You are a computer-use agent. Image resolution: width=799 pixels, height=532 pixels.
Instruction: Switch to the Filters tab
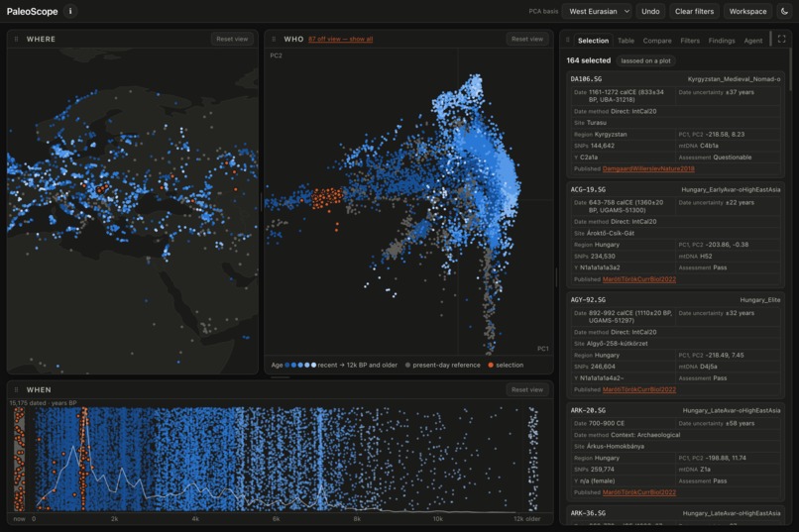point(690,41)
